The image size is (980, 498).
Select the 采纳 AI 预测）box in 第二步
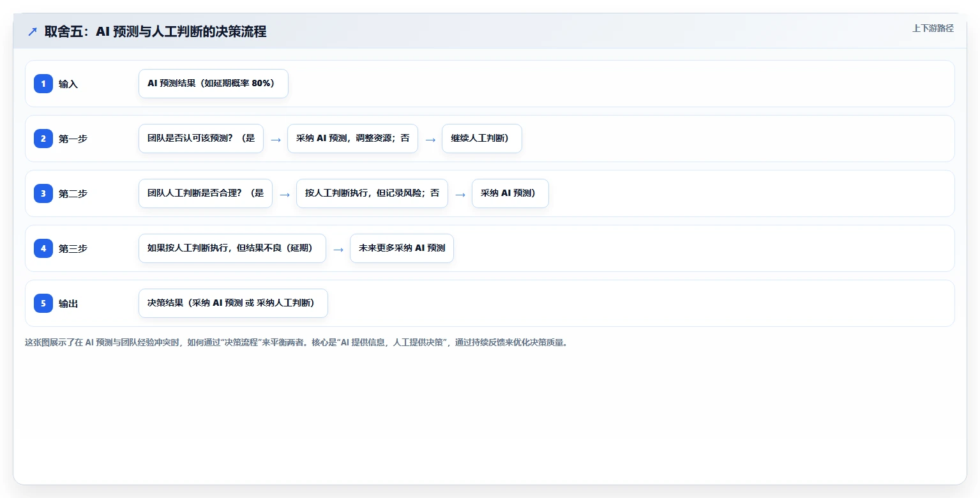pos(510,193)
